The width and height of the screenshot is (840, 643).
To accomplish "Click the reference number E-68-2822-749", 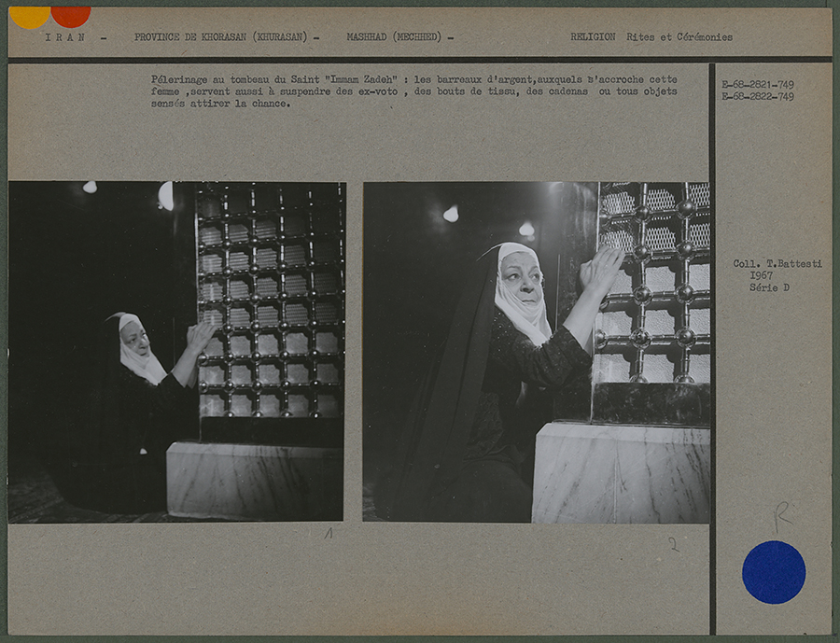I will coord(758,96).
